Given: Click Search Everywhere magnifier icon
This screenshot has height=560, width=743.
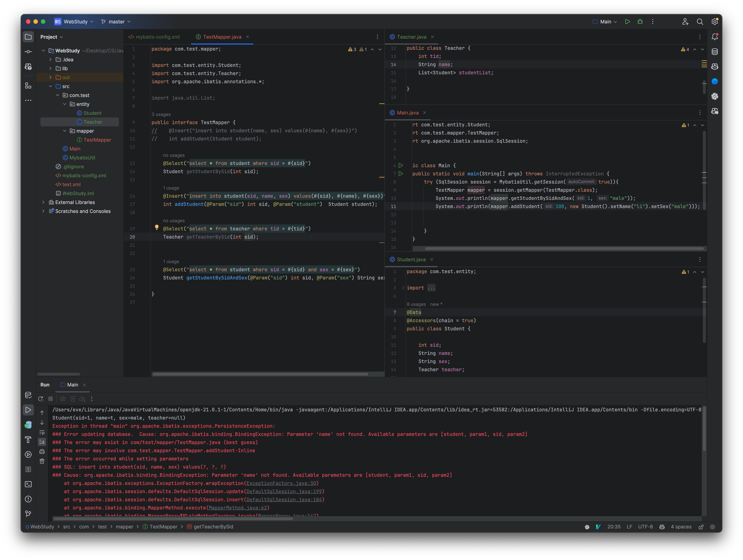Looking at the screenshot, I should click(700, 22).
